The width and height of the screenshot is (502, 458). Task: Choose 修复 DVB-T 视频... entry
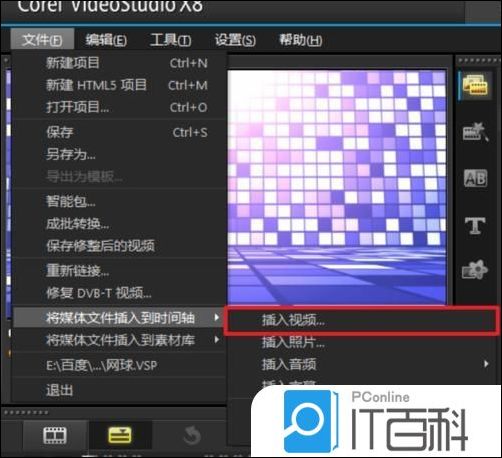(120, 293)
